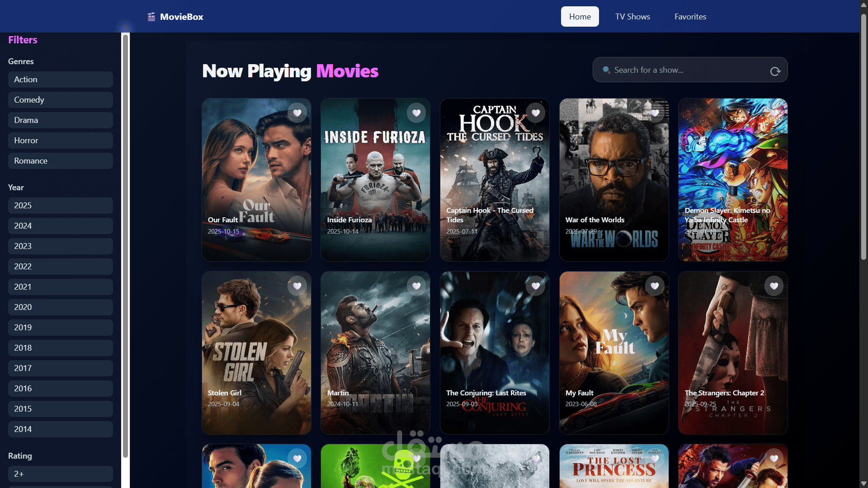Image resolution: width=868 pixels, height=488 pixels.
Task: Open the Our Fault movie poster
Action: 256,180
